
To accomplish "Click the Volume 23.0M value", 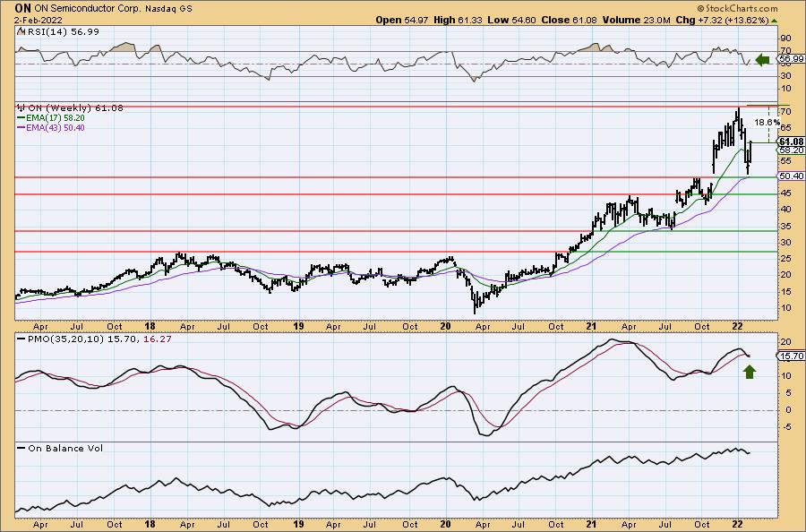I will (x=637, y=20).
